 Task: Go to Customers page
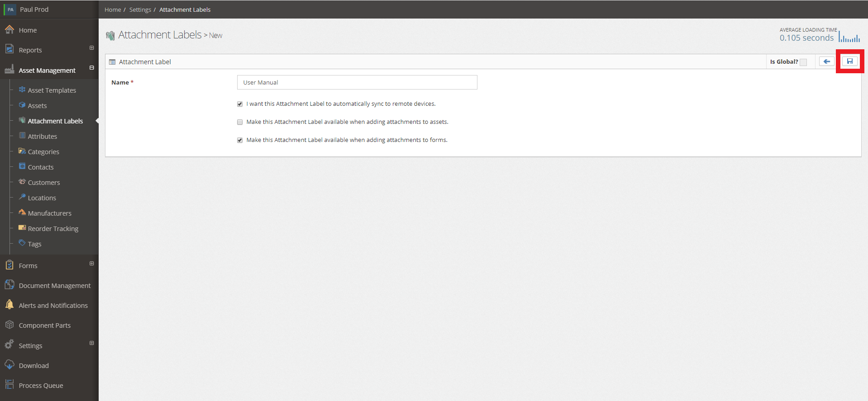44,183
